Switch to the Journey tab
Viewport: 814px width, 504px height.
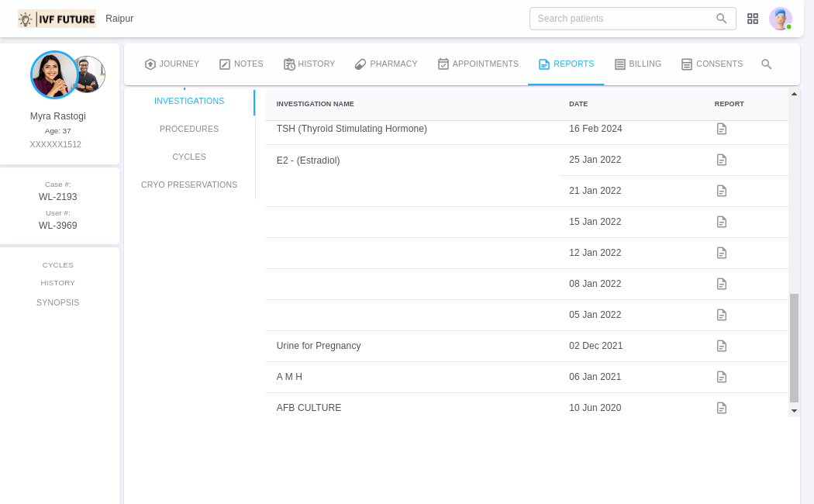coord(171,64)
